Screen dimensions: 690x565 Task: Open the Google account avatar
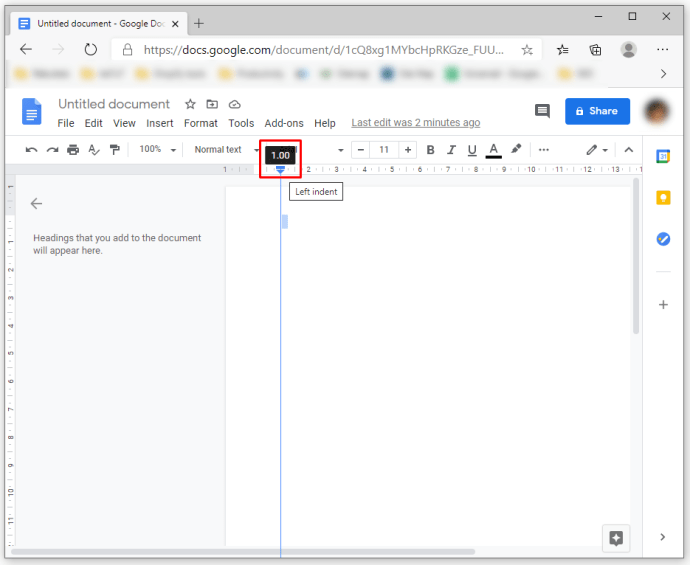[656, 111]
